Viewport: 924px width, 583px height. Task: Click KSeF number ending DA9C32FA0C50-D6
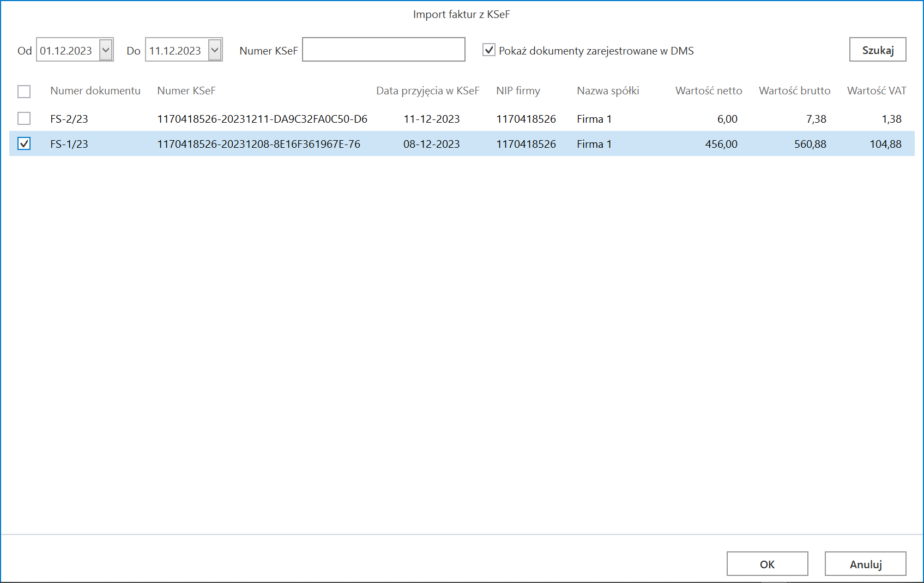coord(262,119)
